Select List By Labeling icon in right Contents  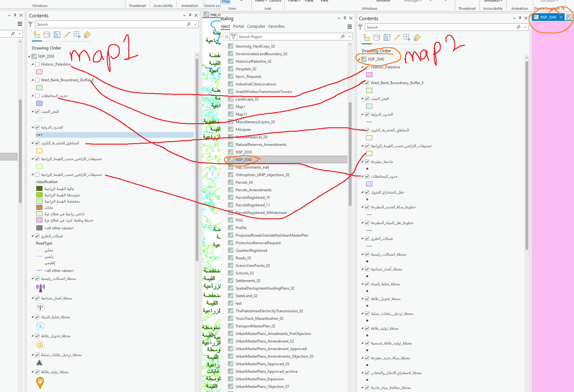coord(417,38)
